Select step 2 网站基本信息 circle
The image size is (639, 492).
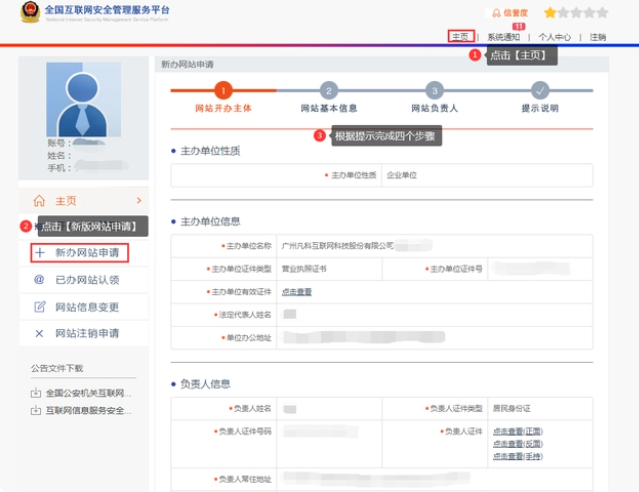pos(329,90)
